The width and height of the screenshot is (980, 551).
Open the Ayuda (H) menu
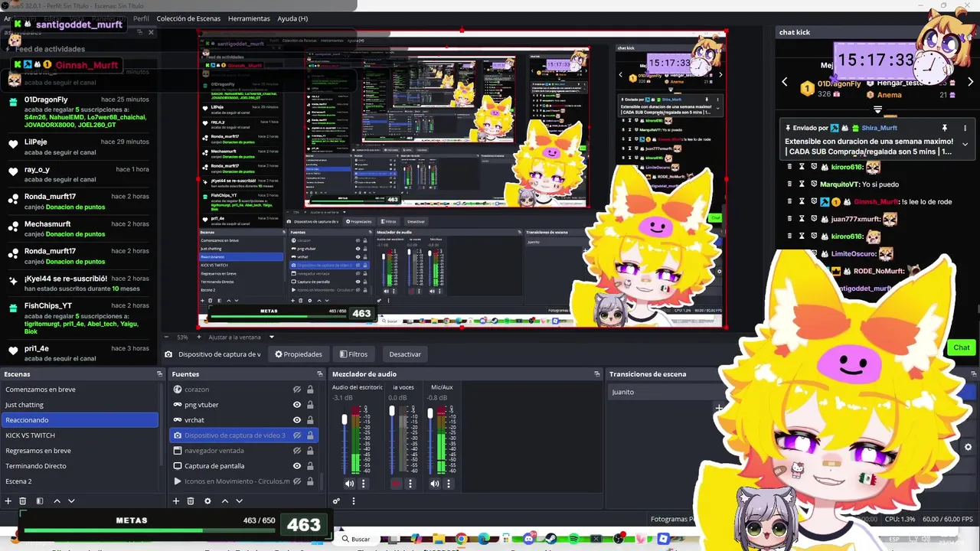tap(292, 18)
